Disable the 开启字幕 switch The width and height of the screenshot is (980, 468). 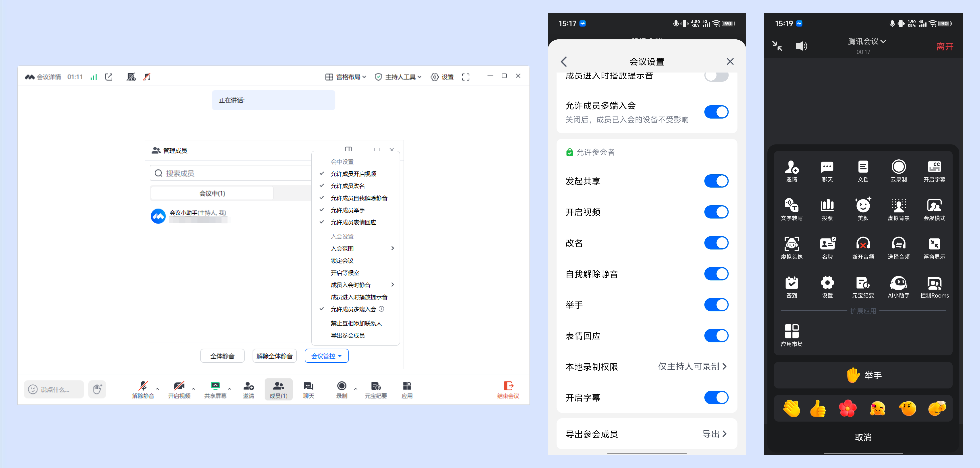[716, 397]
